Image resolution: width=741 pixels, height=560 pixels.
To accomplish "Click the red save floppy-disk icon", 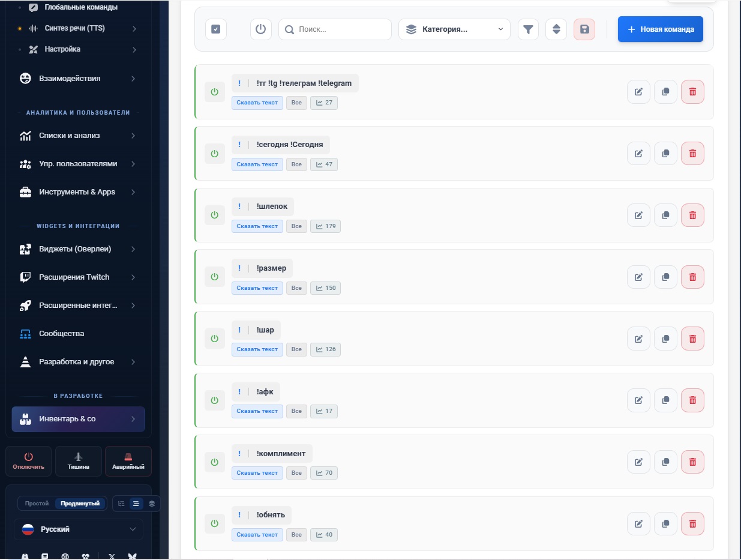I will 584,29.
